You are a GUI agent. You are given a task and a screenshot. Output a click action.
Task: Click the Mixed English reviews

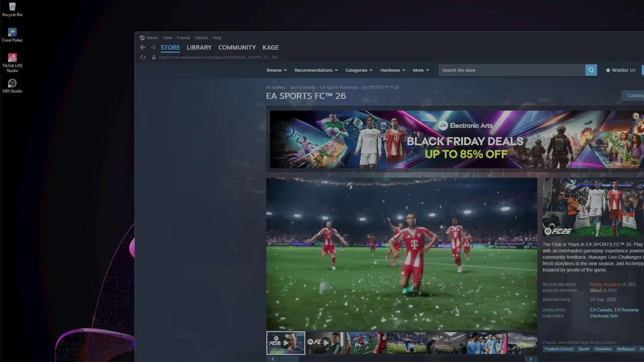pyautogui.click(x=596, y=291)
